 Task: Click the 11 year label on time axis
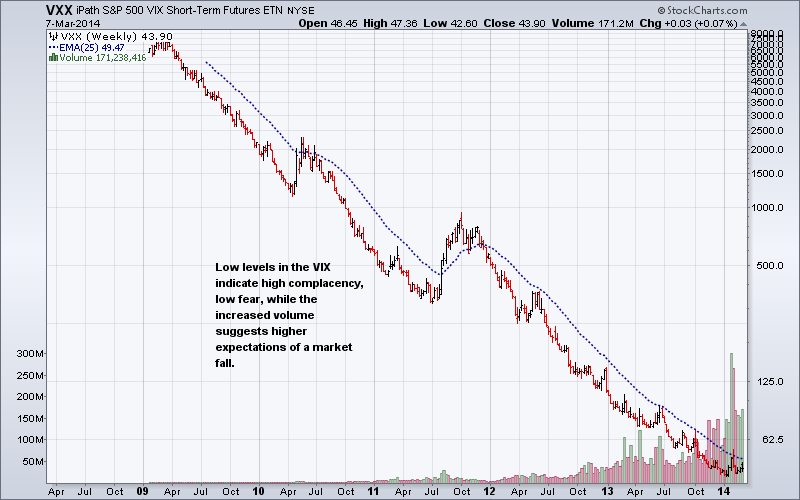[374, 491]
